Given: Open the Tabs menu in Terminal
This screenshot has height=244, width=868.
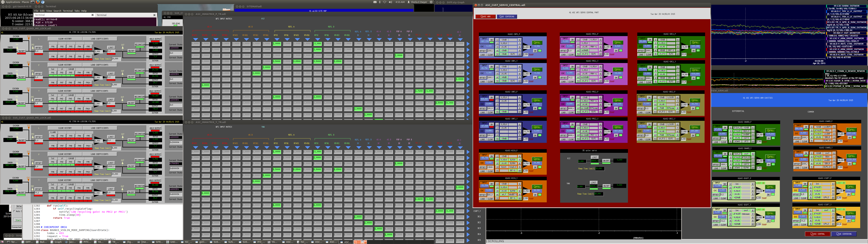Looking at the screenshot, I should click(x=77, y=11).
